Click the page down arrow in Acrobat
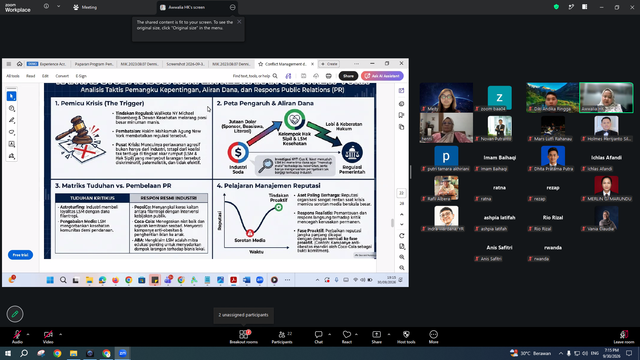The width and height of the screenshot is (640, 360). pyautogui.click(x=402, y=224)
